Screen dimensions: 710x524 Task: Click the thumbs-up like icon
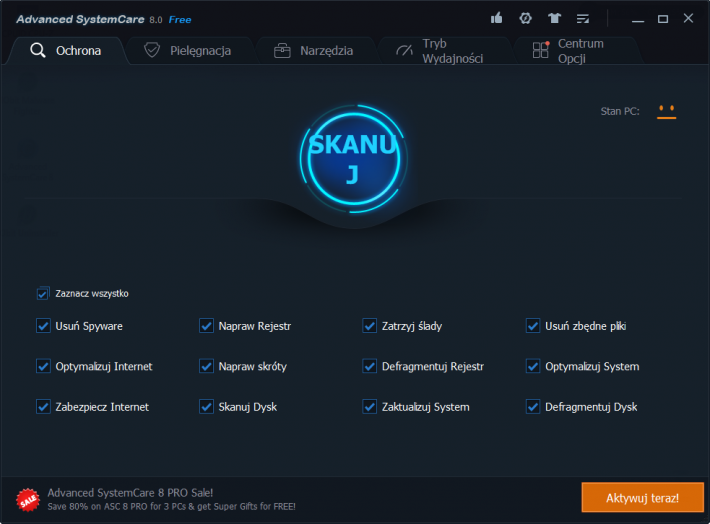(496, 19)
